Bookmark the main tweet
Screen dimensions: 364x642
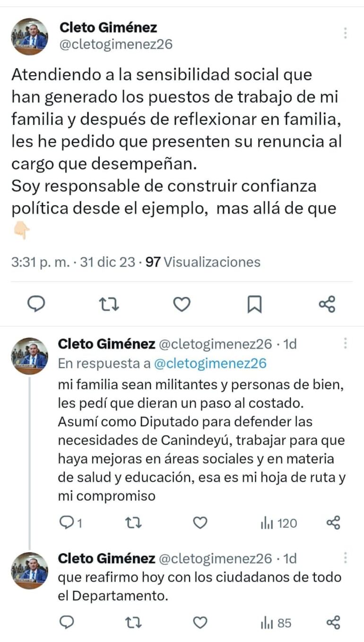[x=254, y=305]
